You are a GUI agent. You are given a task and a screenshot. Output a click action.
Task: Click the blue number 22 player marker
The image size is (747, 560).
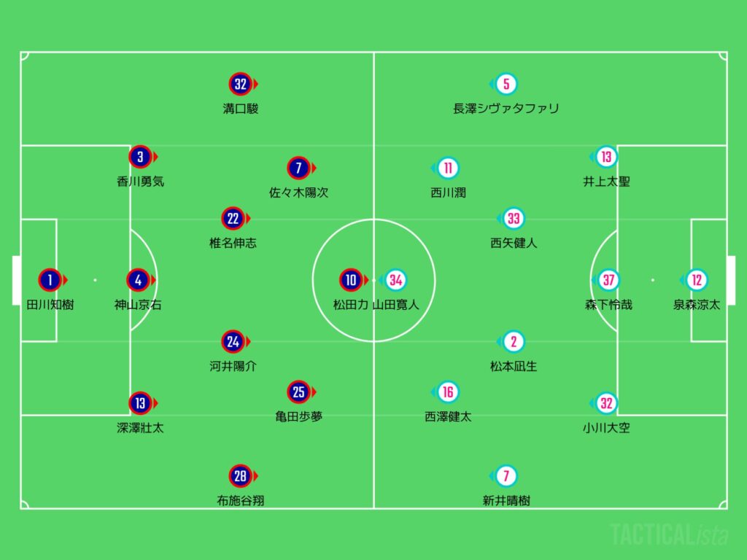[x=233, y=218]
